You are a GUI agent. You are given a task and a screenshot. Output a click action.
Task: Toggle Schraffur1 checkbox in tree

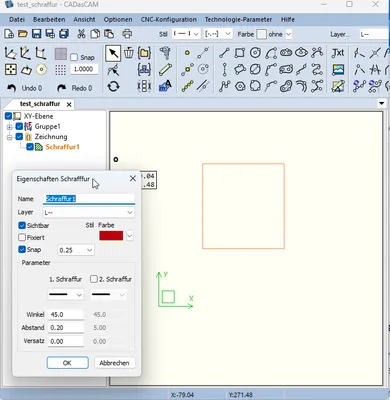tap(30, 147)
